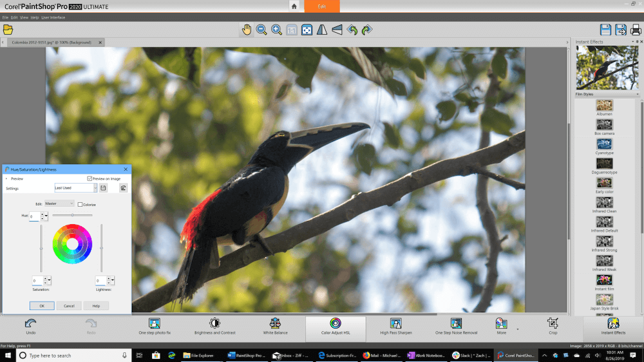Open the View menu
The width and height of the screenshot is (644, 362).
[24, 17]
